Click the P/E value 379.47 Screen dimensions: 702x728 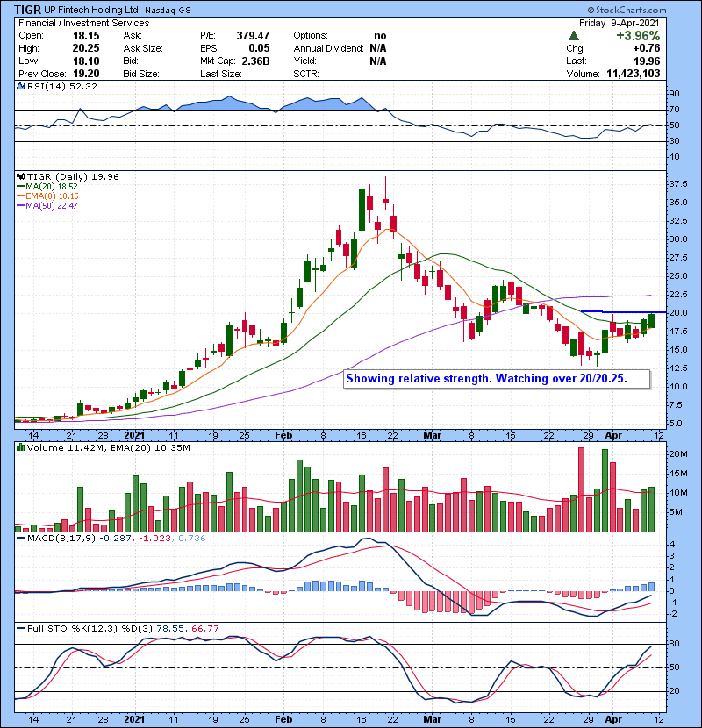pyautogui.click(x=253, y=36)
